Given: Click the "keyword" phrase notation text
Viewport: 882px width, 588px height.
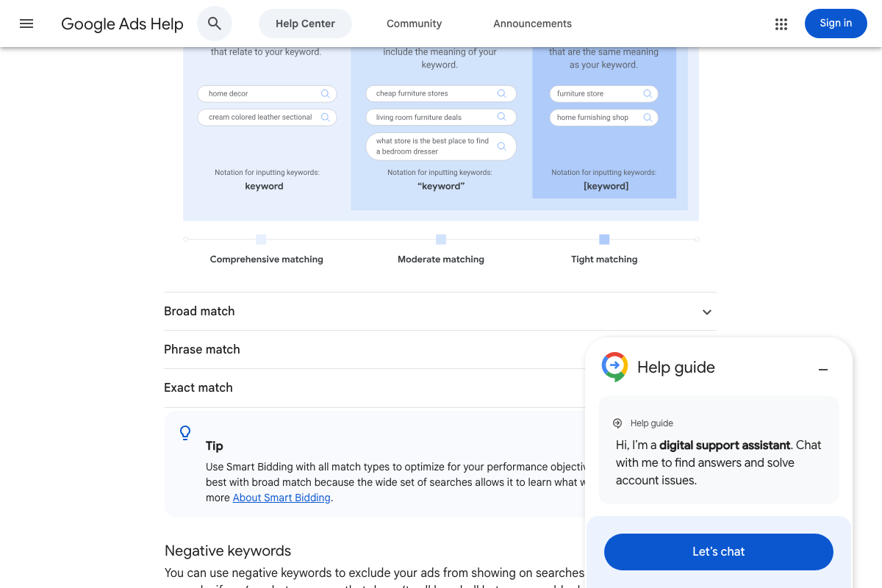Looking at the screenshot, I should [441, 187].
